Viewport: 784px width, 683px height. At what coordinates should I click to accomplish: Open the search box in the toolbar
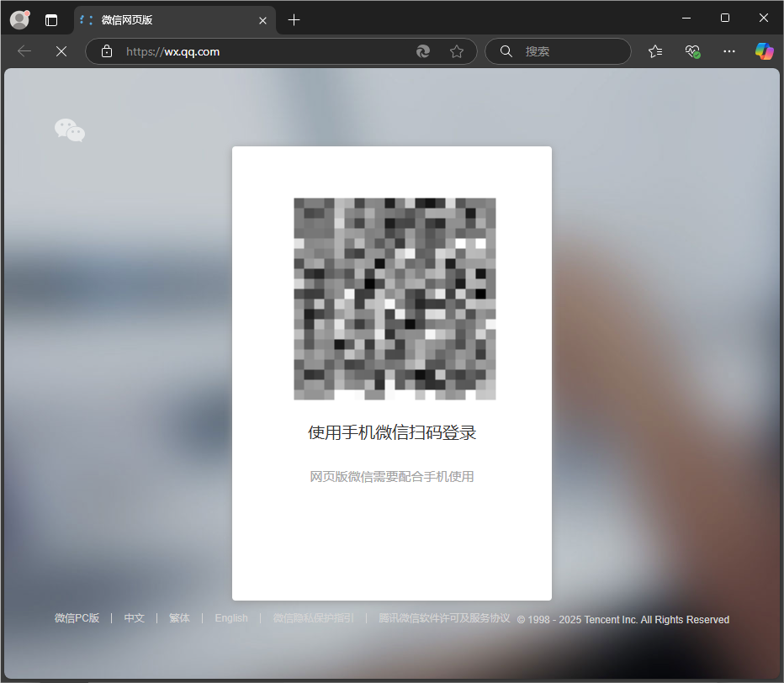[558, 51]
